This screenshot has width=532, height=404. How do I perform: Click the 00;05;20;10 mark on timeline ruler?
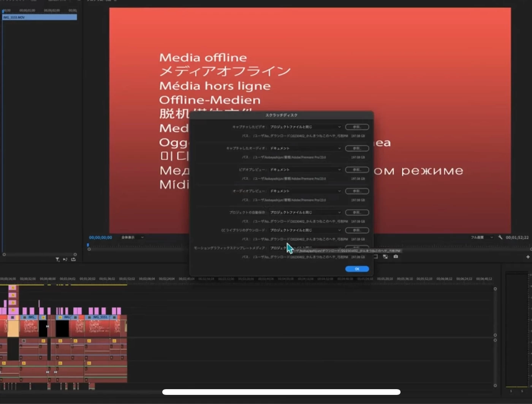tap(385, 279)
